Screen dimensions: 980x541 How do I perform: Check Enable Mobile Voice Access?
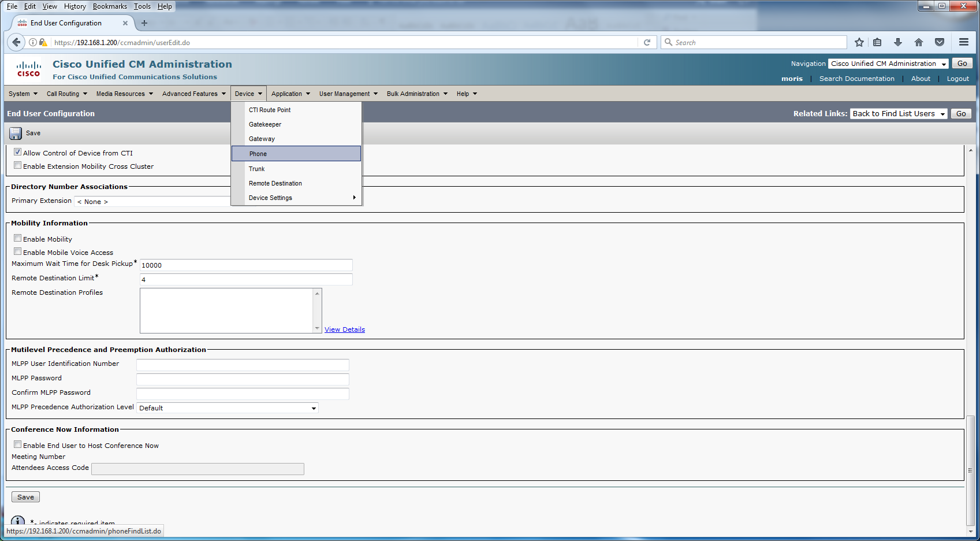(18, 251)
